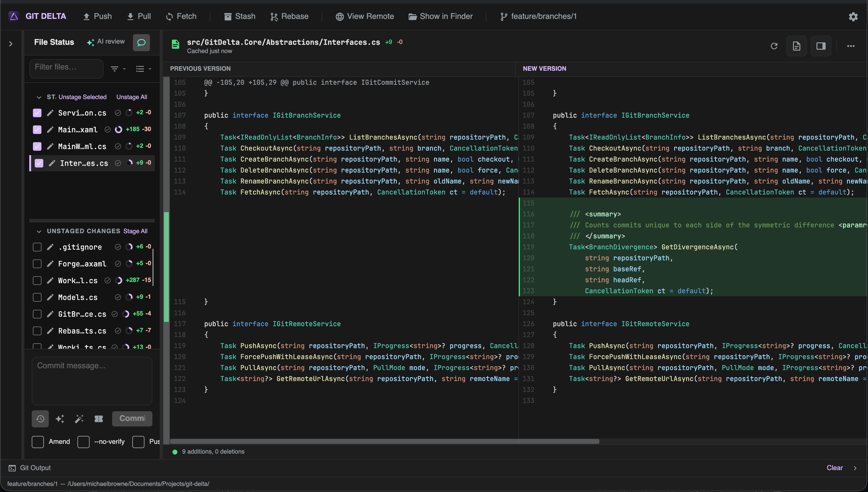The width and height of the screenshot is (868, 492).
Task: Uncheck the MainW…ml.cs staged checkbox
Action: (37, 146)
